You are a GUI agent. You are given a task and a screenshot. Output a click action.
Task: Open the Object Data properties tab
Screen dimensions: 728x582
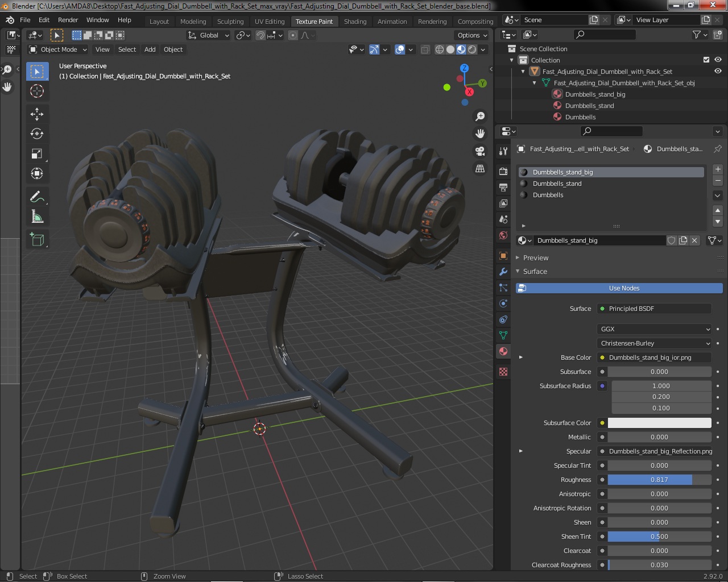pos(503,335)
